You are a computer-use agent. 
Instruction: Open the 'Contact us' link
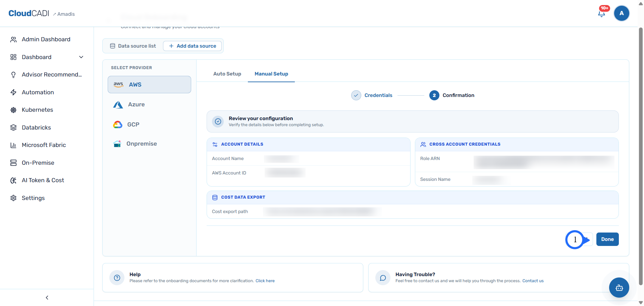[x=533, y=281]
